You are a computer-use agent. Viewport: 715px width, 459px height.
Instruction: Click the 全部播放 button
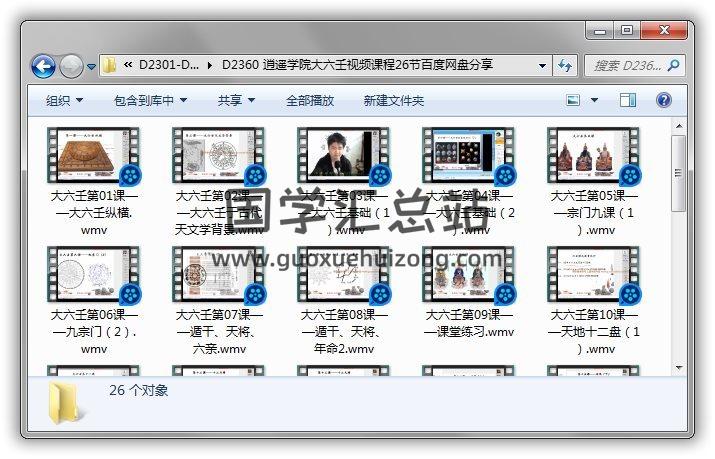pyautogui.click(x=310, y=100)
